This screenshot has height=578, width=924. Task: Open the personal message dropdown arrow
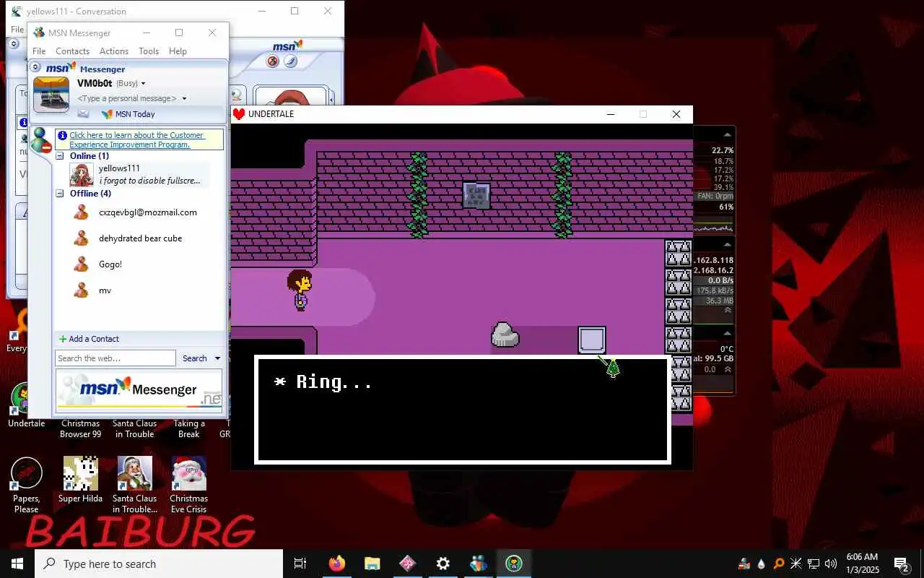184,98
